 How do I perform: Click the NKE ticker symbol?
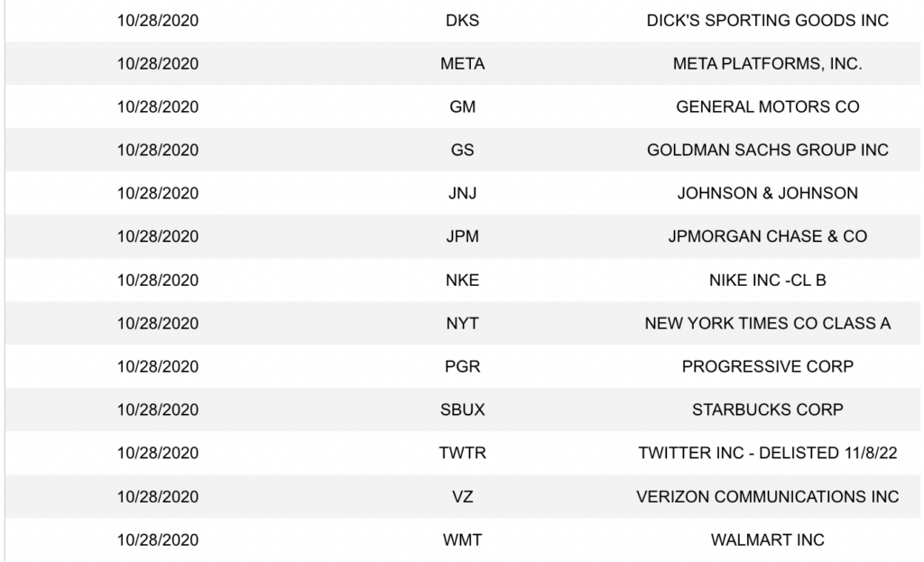pyautogui.click(x=462, y=281)
